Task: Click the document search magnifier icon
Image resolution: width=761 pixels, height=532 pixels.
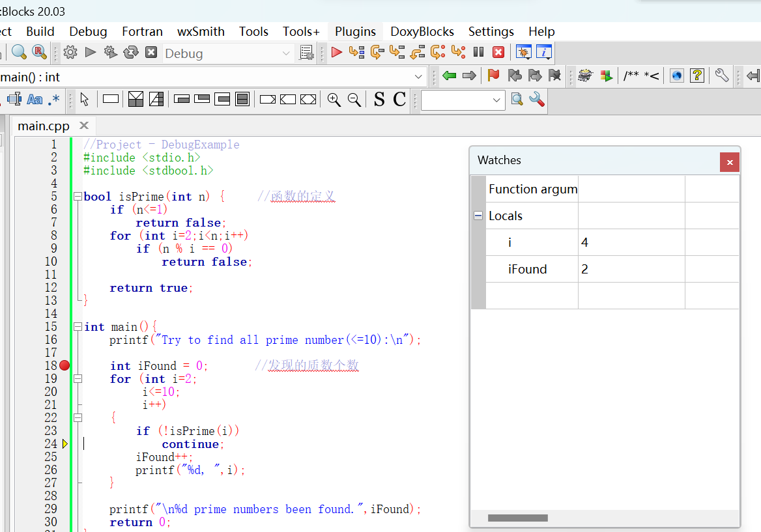Action: click(x=517, y=100)
